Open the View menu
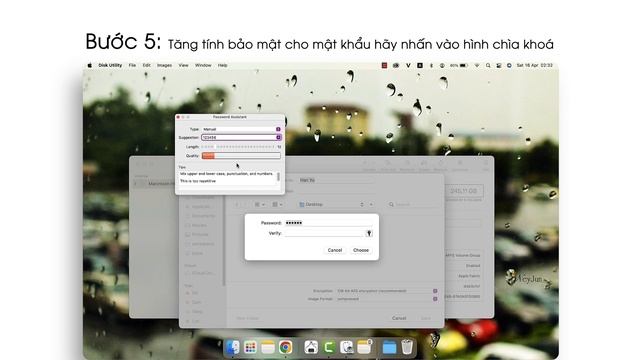This screenshot has height=360, width=640. pyautogui.click(x=184, y=65)
